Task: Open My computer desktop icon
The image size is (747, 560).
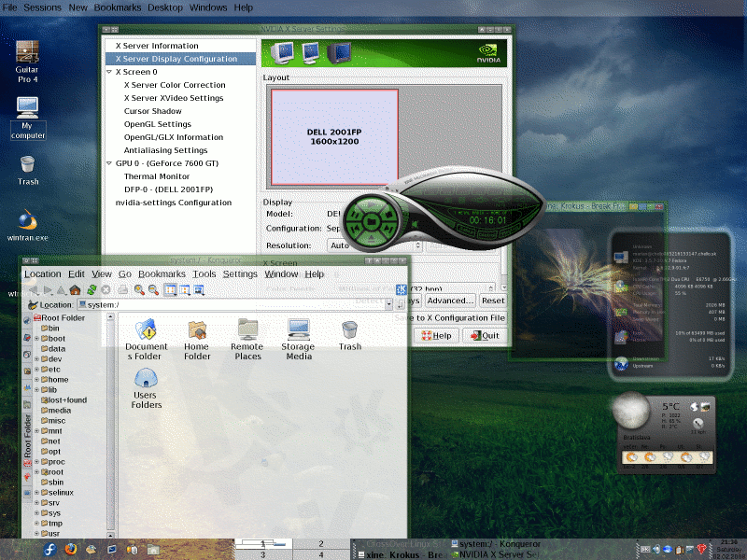Action: (x=28, y=119)
